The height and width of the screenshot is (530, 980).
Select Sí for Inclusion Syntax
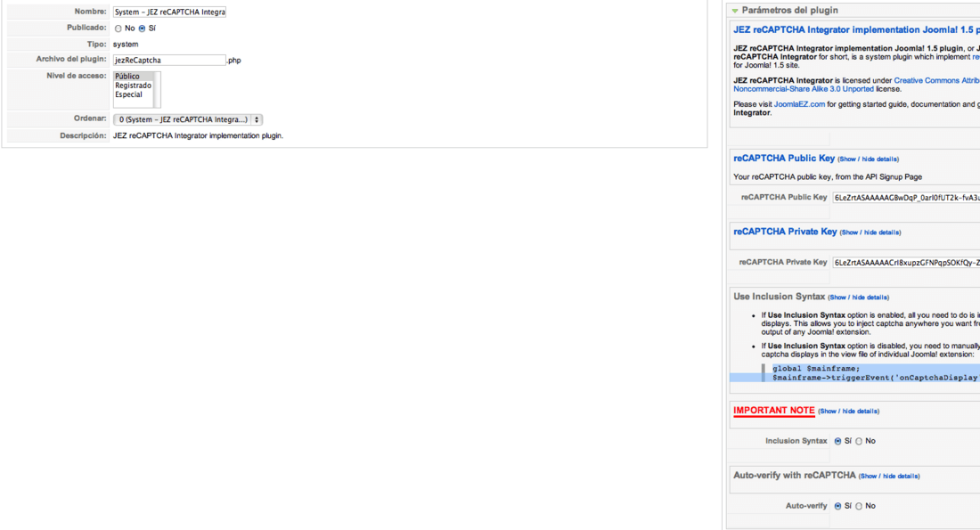coord(837,441)
